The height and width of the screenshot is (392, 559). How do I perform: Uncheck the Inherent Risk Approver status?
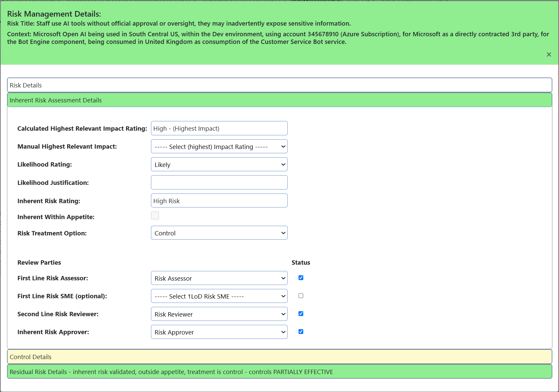301,331
